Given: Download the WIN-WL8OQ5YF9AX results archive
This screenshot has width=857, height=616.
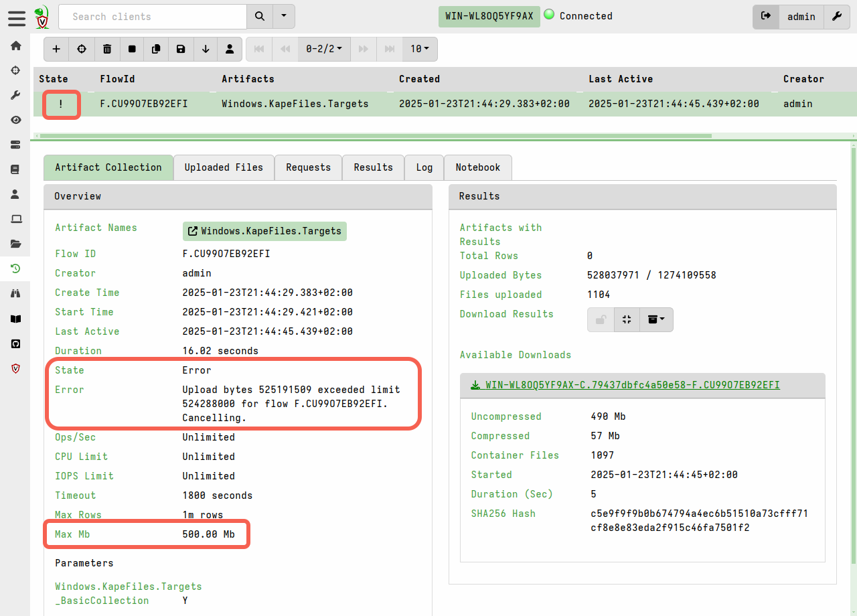Looking at the screenshot, I should click(626, 385).
